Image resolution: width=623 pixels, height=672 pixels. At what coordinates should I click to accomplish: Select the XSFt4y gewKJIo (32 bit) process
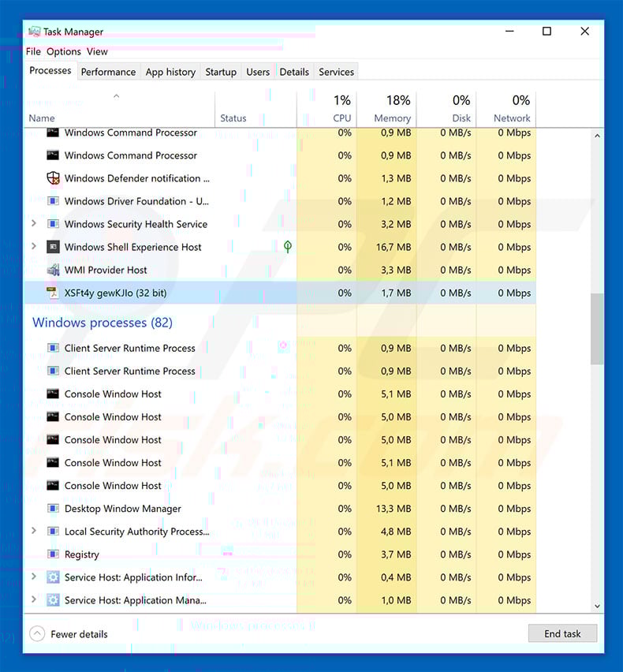pyautogui.click(x=280, y=293)
